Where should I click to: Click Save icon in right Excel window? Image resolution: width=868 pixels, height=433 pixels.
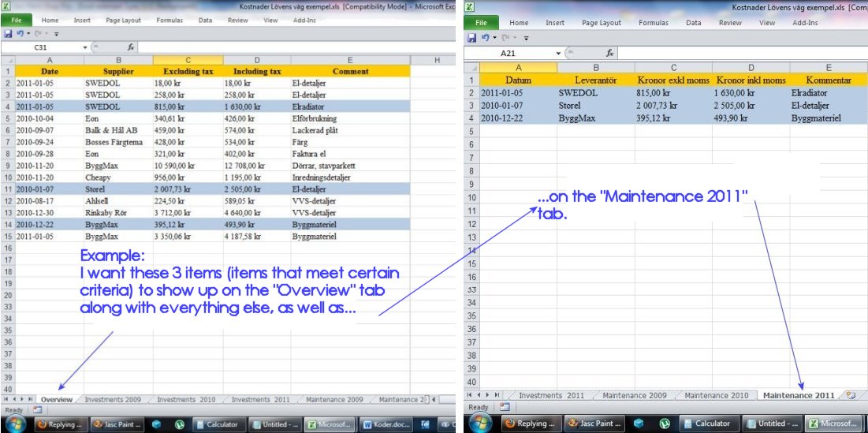point(471,37)
